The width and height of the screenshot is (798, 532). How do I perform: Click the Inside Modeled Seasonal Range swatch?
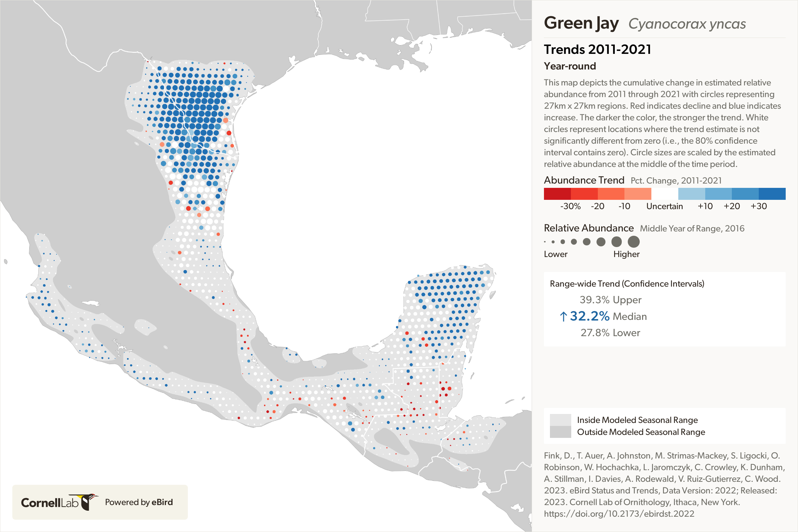[x=560, y=420]
